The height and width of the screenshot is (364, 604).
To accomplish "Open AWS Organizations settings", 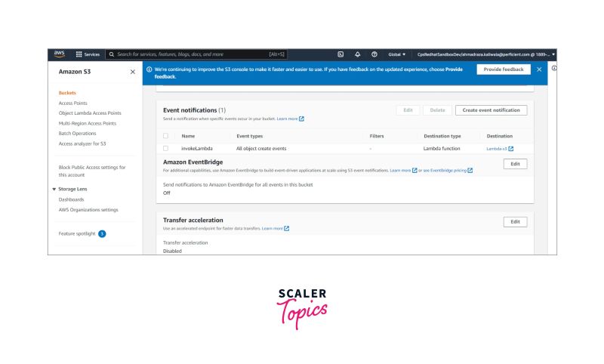I will coord(88,210).
